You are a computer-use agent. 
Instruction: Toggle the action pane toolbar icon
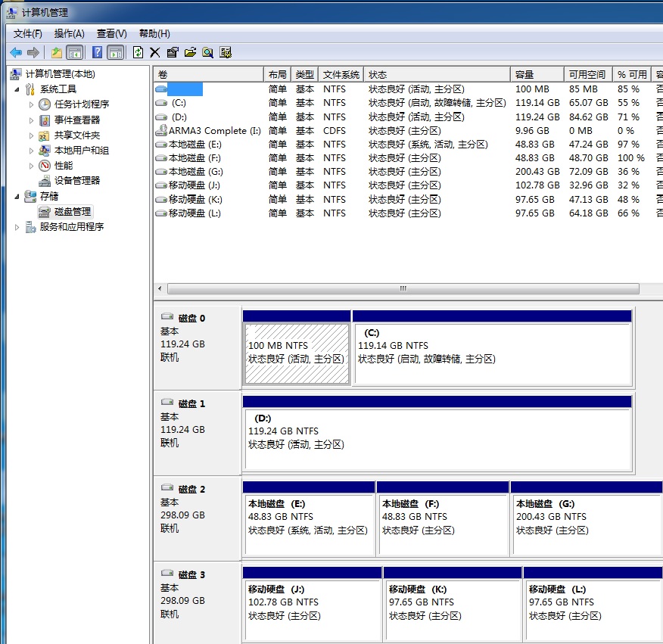pos(116,52)
